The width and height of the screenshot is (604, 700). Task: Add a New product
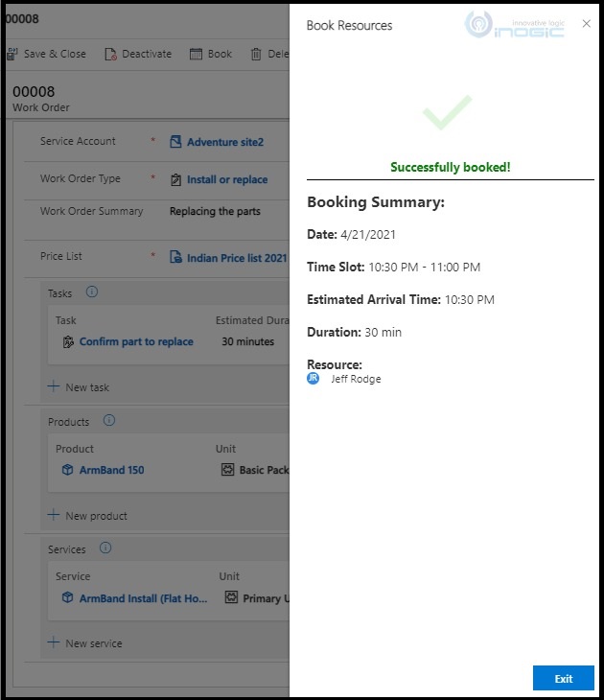[x=87, y=516]
